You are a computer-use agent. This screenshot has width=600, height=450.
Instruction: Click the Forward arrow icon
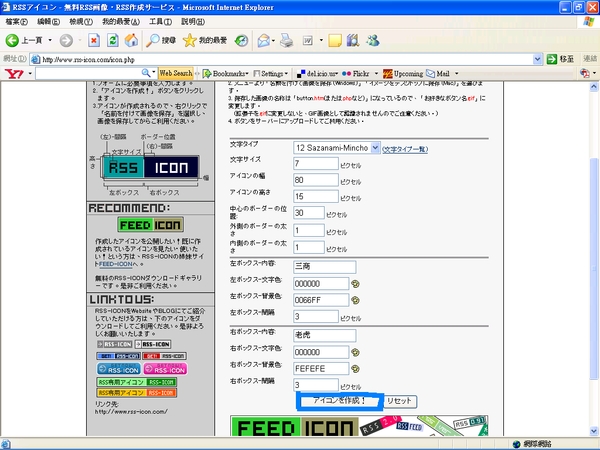click(x=66, y=40)
